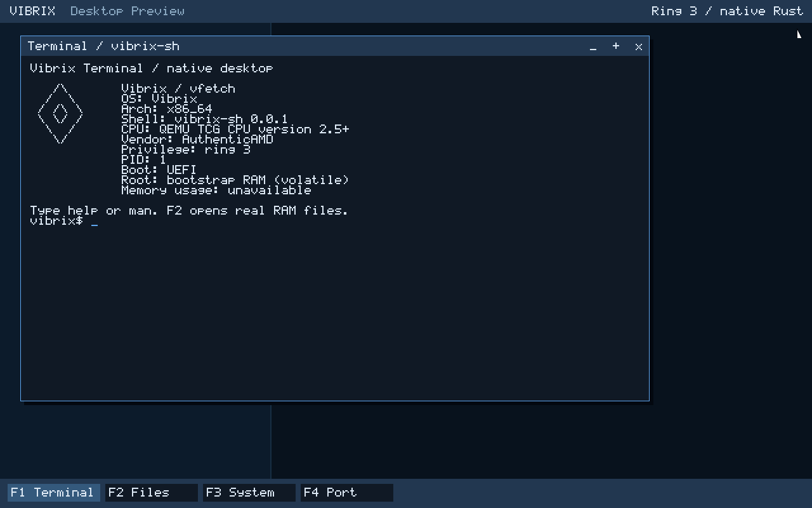Open the F2 Files taskbar tab
Screen dimensions: 812x508
152,493
